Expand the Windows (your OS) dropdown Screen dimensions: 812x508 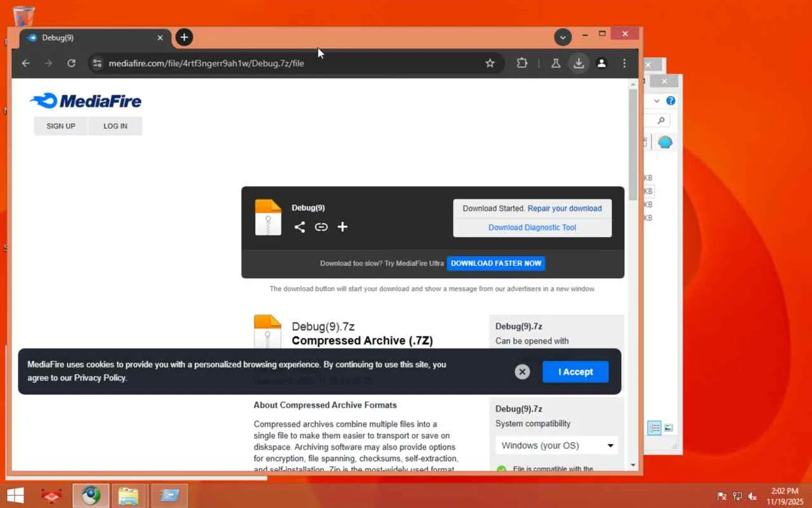(x=556, y=446)
